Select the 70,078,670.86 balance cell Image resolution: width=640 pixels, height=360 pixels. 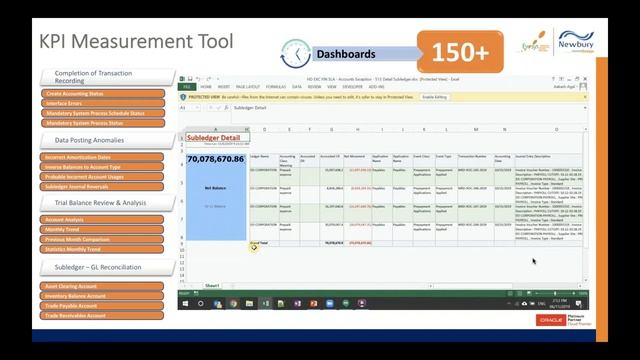pos(216,159)
